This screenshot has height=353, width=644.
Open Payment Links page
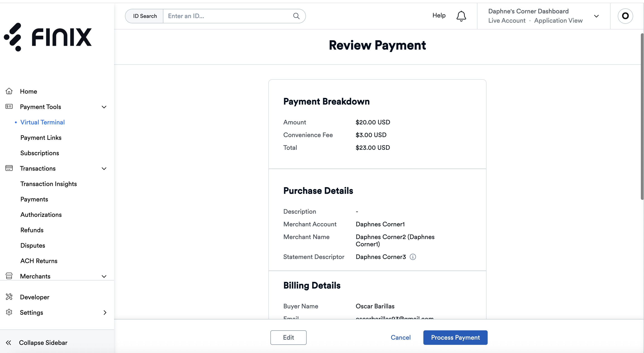pyautogui.click(x=41, y=138)
